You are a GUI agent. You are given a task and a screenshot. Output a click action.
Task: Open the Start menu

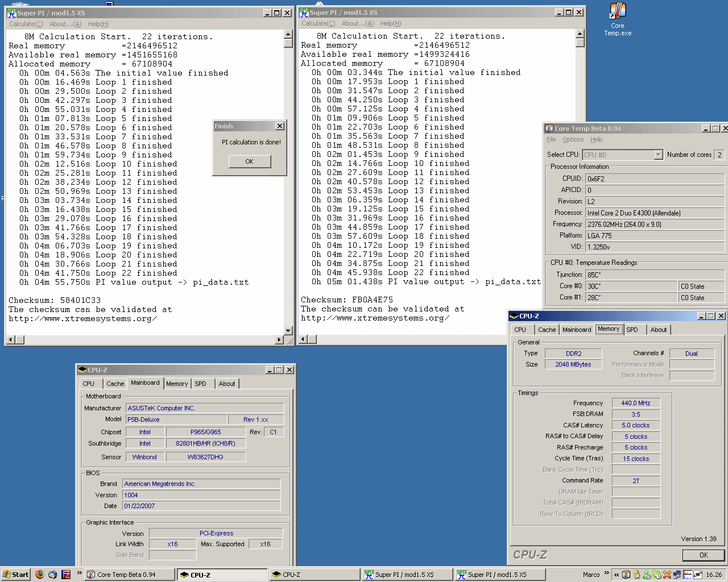pyautogui.click(x=16, y=575)
